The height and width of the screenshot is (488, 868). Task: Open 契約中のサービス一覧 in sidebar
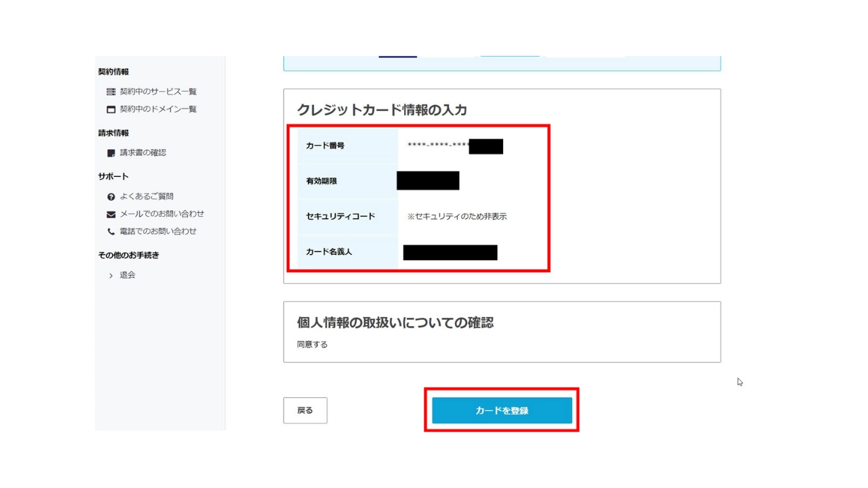(158, 91)
